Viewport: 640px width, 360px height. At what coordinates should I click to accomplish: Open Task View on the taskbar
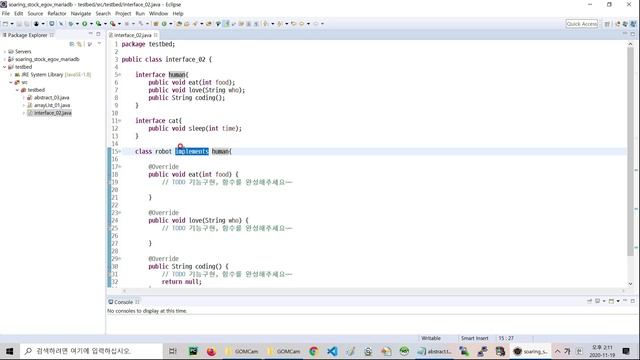[x=173, y=351]
